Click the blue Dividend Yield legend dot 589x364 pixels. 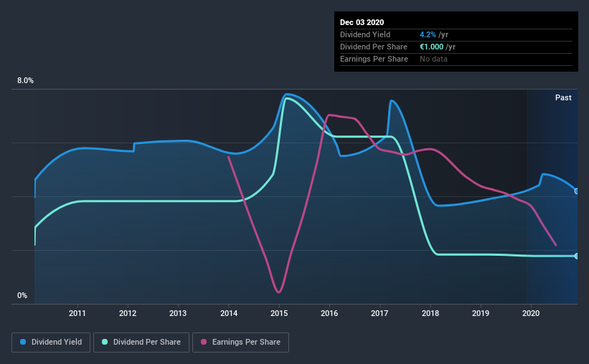pyautogui.click(x=23, y=342)
